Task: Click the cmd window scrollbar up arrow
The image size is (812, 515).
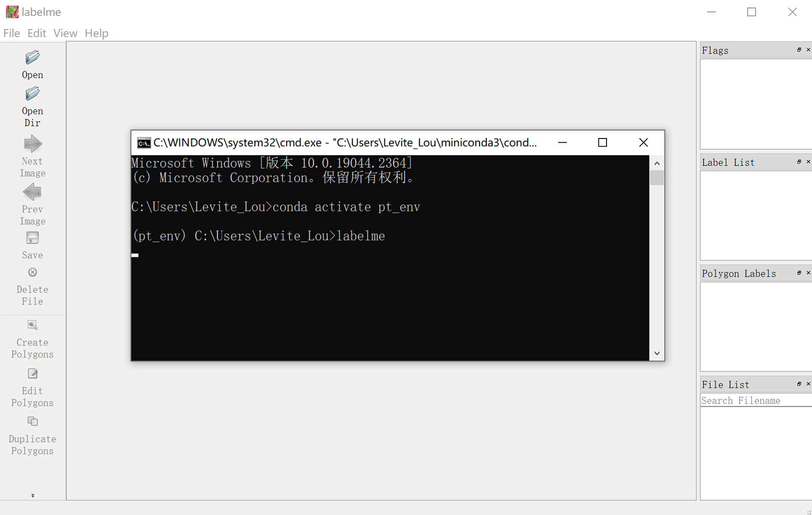Action: point(657,163)
